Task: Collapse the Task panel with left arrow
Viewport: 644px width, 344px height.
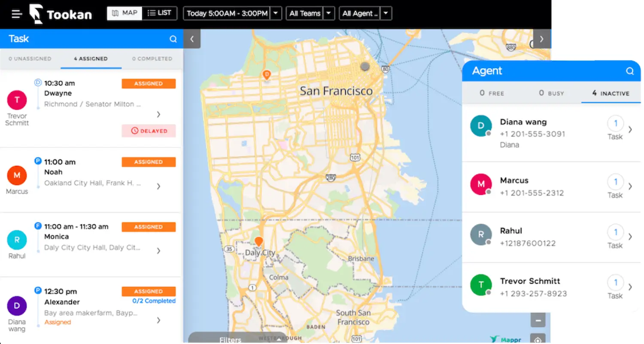Action: click(192, 39)
